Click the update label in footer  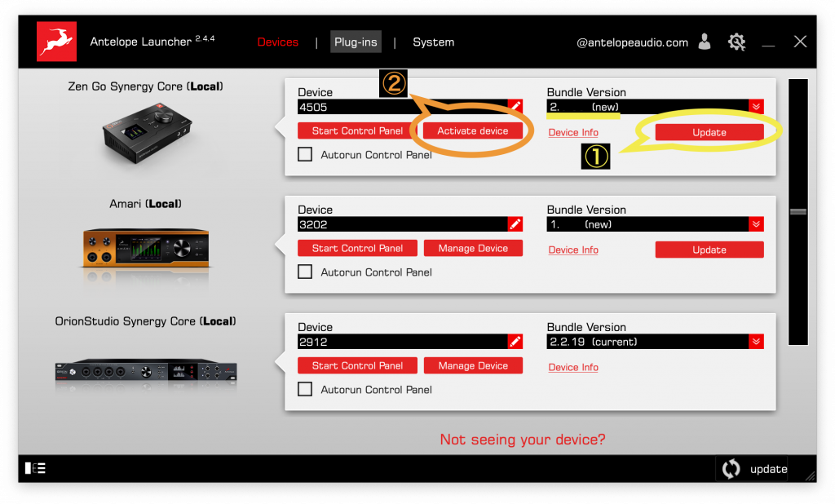click(768, 469)
